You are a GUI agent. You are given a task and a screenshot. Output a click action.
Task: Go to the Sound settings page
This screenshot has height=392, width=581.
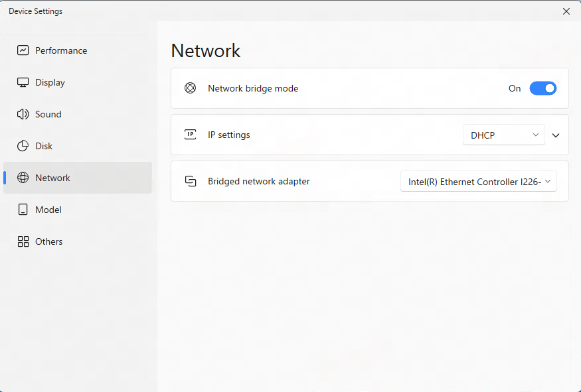(x=46, y=114)
